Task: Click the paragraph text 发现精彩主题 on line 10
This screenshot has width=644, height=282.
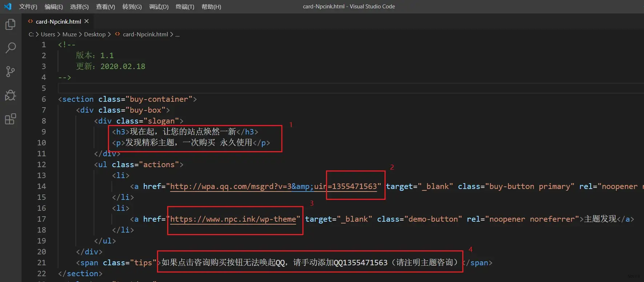Action: coord(150,142)
